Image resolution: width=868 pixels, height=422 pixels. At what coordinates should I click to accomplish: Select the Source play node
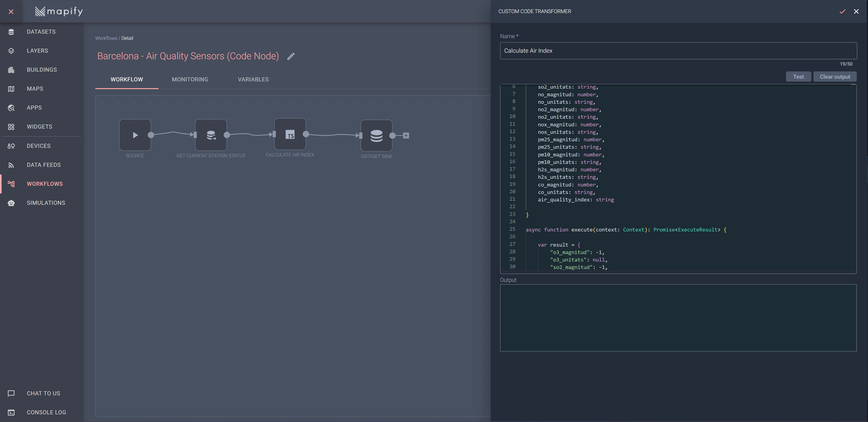(135, 135)
